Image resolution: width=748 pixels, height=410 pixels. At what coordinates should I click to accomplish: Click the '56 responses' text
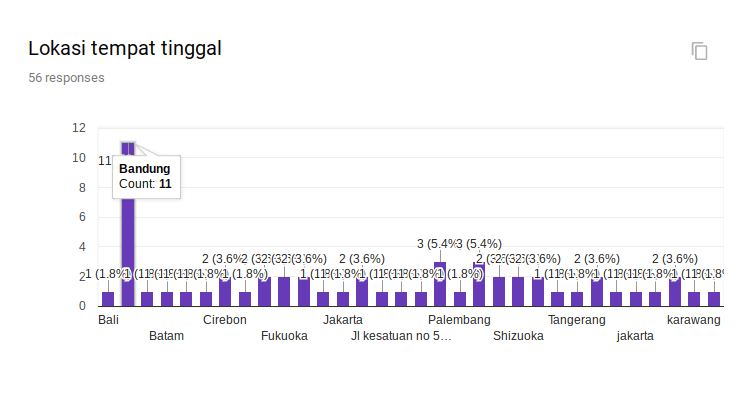(66, 77)
